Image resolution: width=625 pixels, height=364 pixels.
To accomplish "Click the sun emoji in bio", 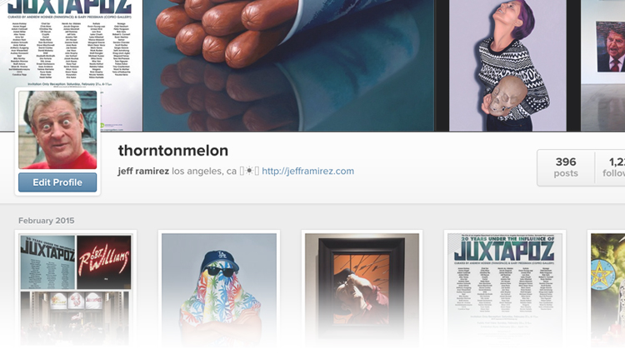I will tap(249, 171).
